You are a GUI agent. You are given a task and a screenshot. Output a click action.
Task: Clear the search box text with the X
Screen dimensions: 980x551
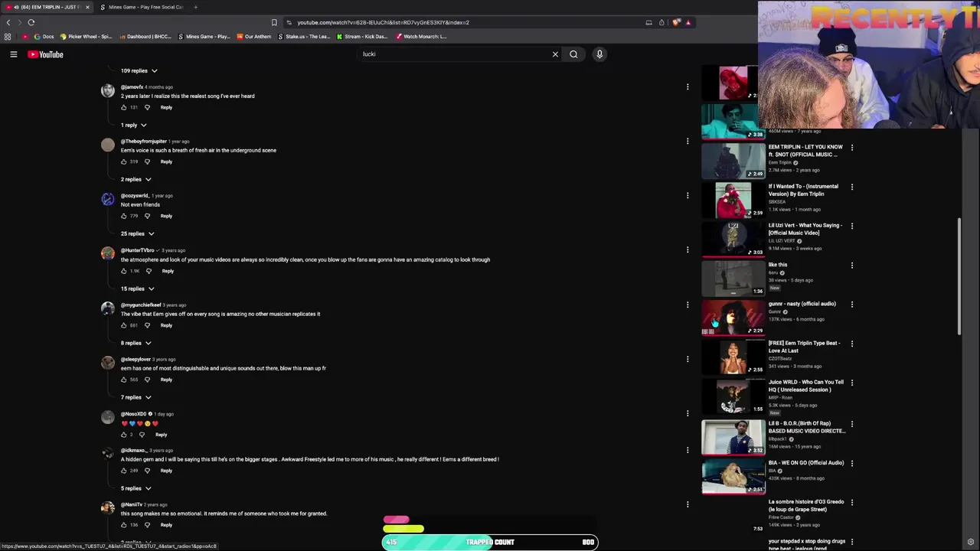pyautogui.click(x=555, y=54)
